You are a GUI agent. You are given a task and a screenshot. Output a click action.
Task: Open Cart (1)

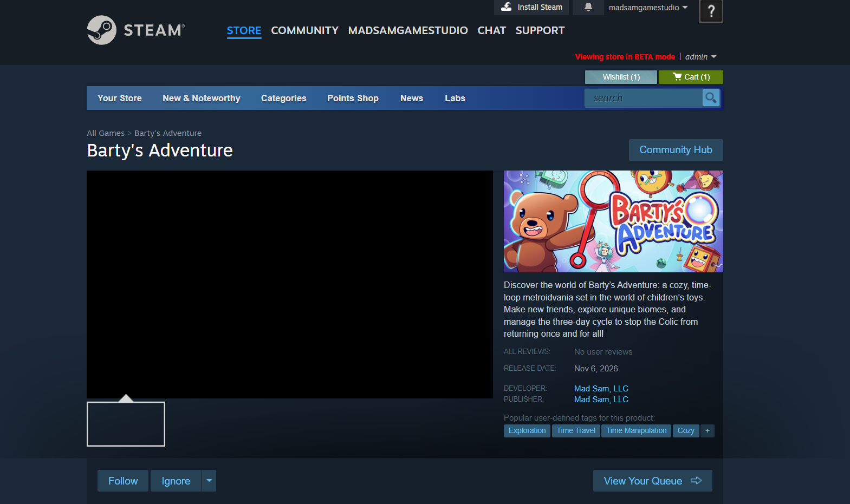(691, 77)
